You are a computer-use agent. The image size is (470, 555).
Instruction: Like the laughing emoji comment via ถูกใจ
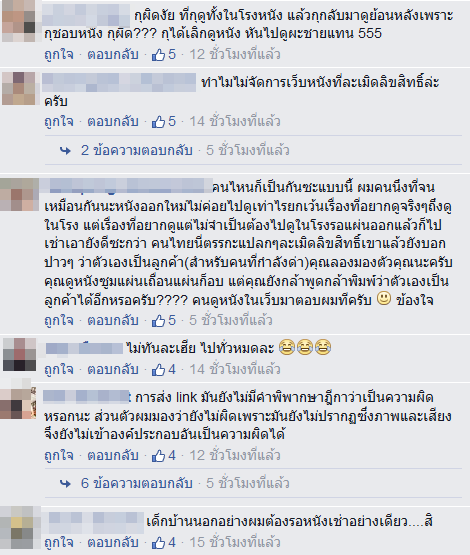coord(59,370)
